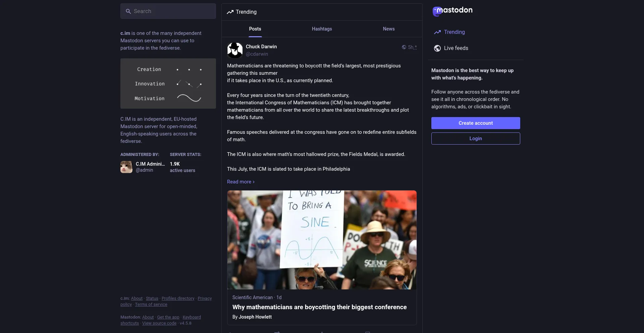Open the View source code link

tap(159, 323)
